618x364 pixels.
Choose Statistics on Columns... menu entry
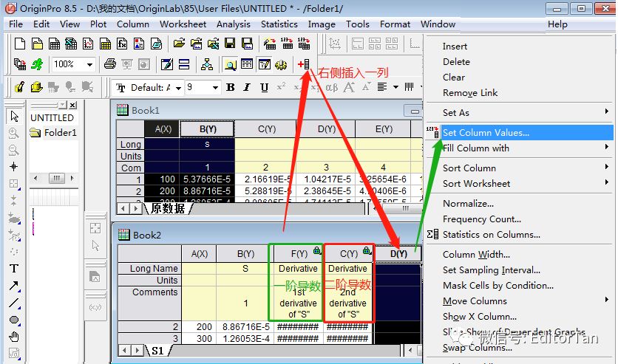(x=491, y=235)
